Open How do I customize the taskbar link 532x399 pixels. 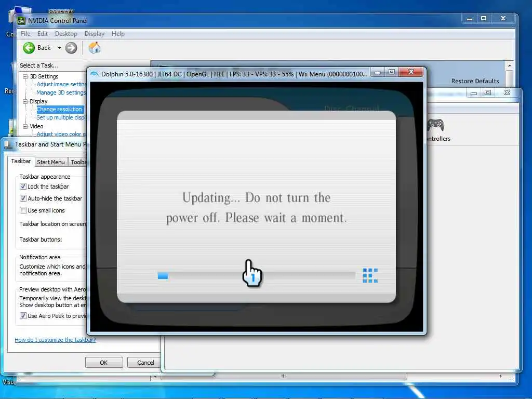[55, 340]
